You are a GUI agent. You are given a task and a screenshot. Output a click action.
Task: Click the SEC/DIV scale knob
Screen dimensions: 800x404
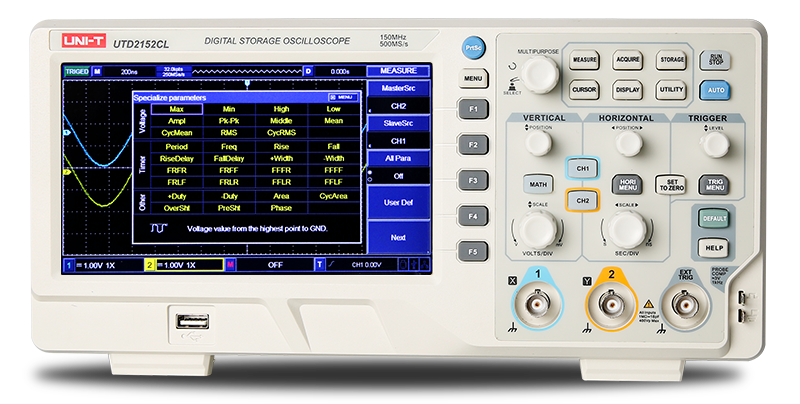coord(627,230)
